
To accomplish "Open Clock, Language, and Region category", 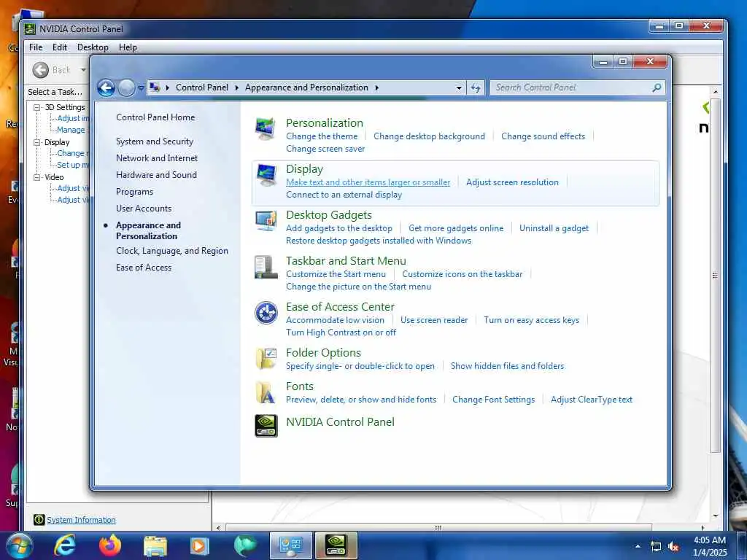I will tap(172, 251).
